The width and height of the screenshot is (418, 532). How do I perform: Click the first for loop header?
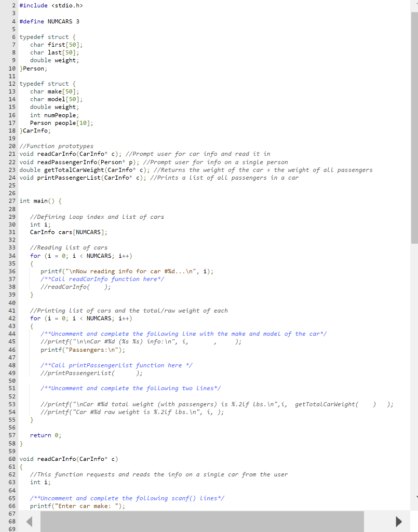(x=78, y=256)
